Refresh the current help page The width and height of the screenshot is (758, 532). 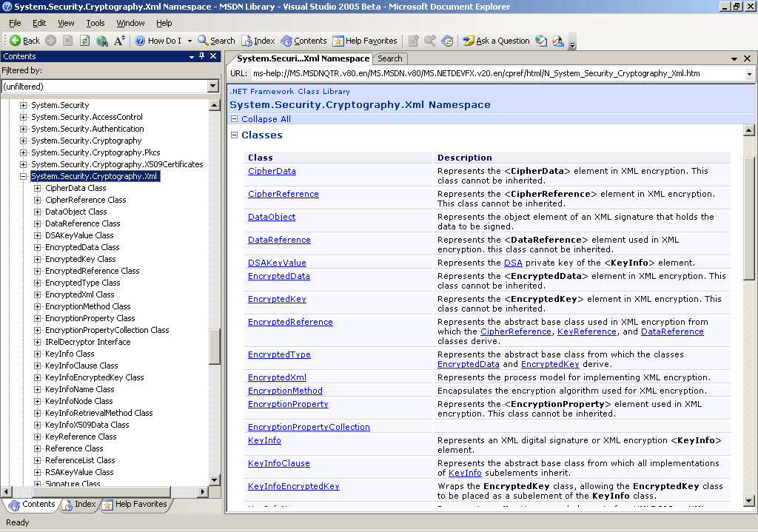84,41
